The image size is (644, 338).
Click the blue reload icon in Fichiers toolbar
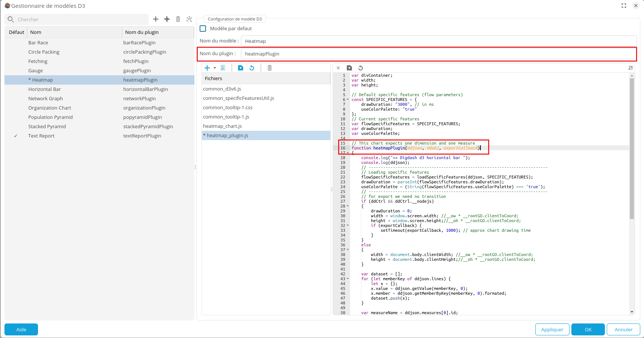pyautogui.click(x=252, y=68)
